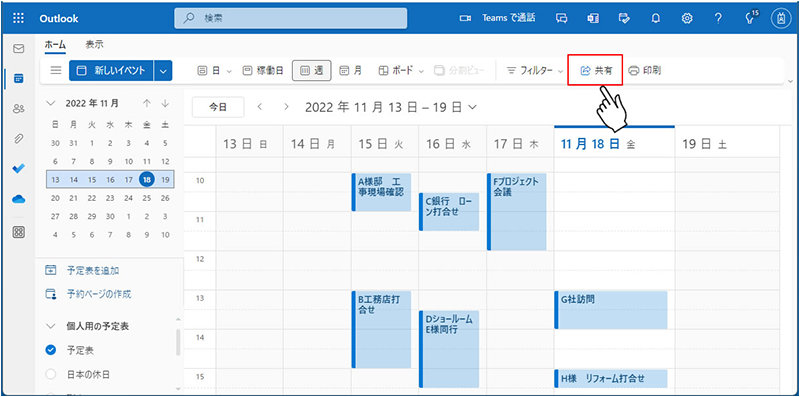Open the OneDrive cloud icon
Screen dimensions: 800x397
point(18,199)
